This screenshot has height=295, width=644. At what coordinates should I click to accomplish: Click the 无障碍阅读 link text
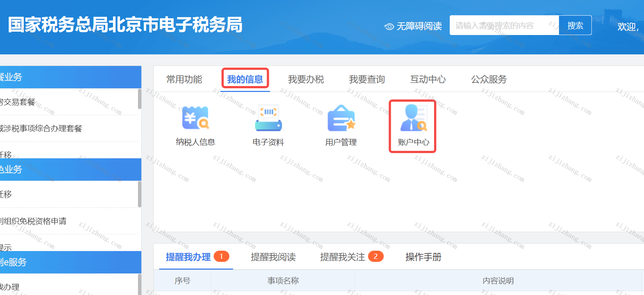(x=419, y=26)
